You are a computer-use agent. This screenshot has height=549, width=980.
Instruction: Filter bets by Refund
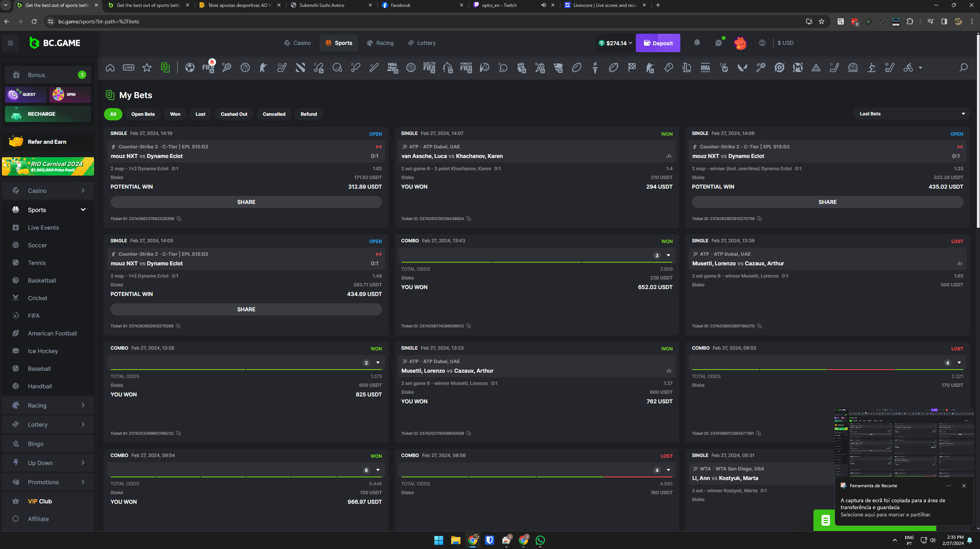point(309,114)
